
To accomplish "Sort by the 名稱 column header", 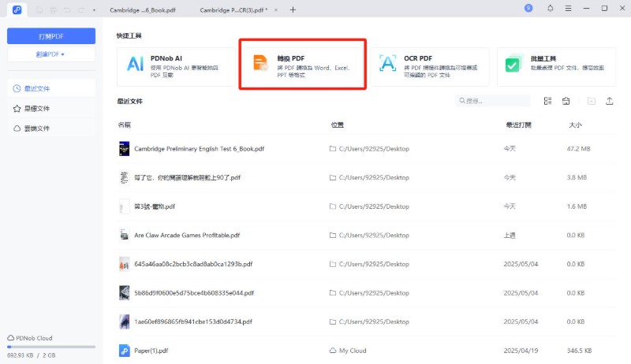I will [125, 125].
